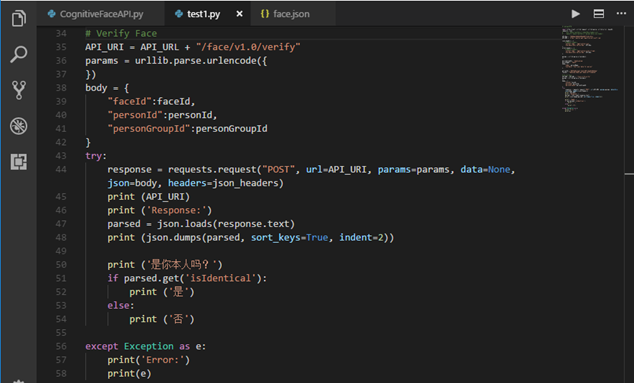The image size is (634, 383).
Task: Open the Source Control view
Action: pos(19,90)
